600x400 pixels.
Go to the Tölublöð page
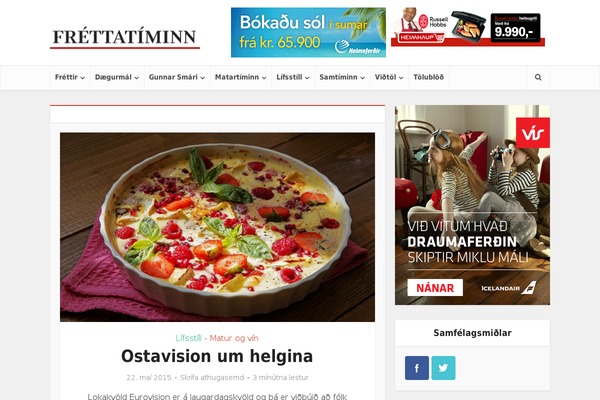click(x=429, y=77)
